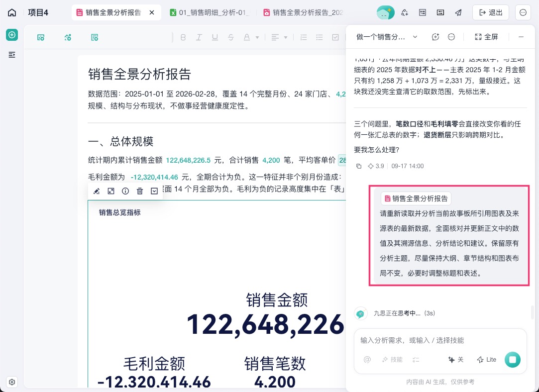Stop generation with the green stop button
The width and height of the screenshot is (539, 392).
513,359
